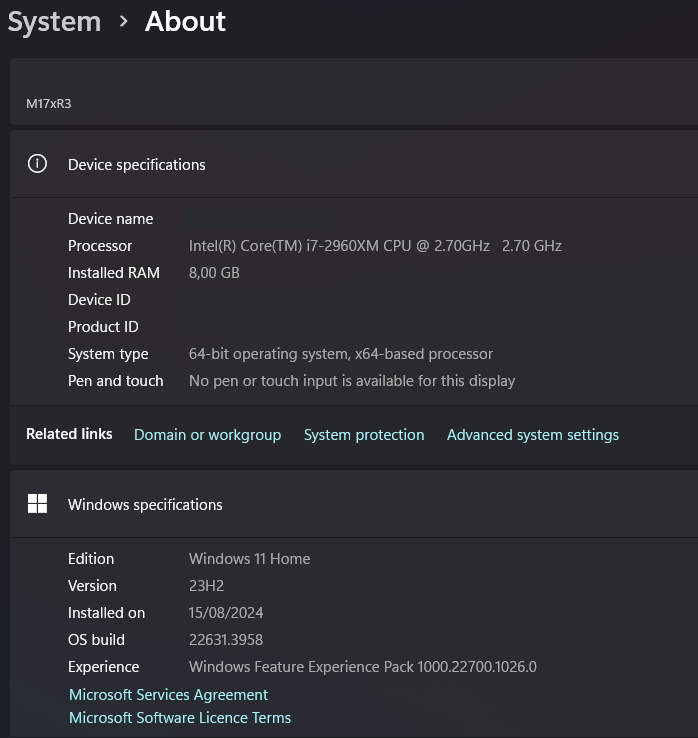Click the Windows 11 Home edition value
The image size is (698, 738).
click(x=249, y=559)
